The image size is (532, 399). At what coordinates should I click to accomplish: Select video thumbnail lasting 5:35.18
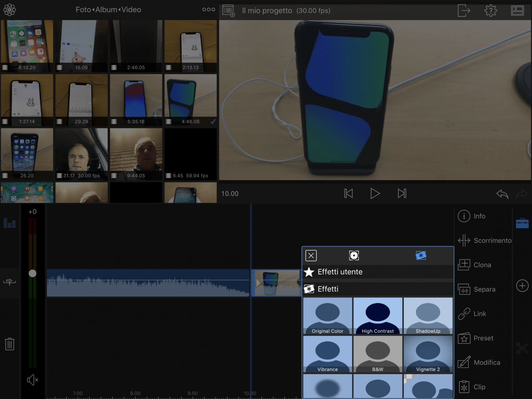coord(136,100)
